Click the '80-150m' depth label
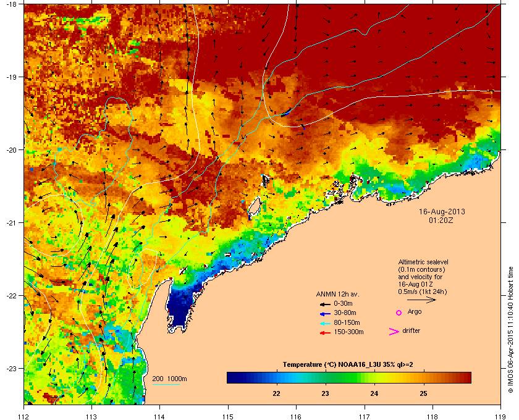The height and width of the screenshot is (420, 519). click(x=347, y=322)
